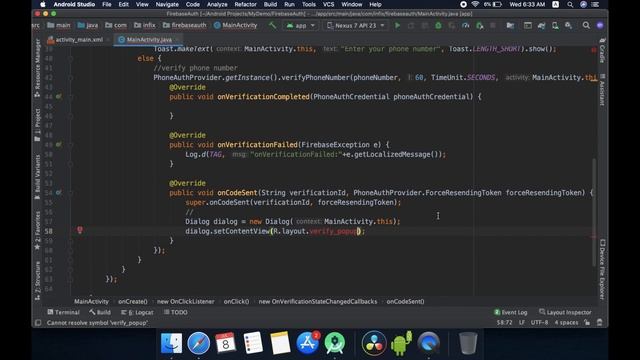Open 4 spaces indent selector
Image resolution: width=640 pixels, height=360 pixels.
point(566,322)
